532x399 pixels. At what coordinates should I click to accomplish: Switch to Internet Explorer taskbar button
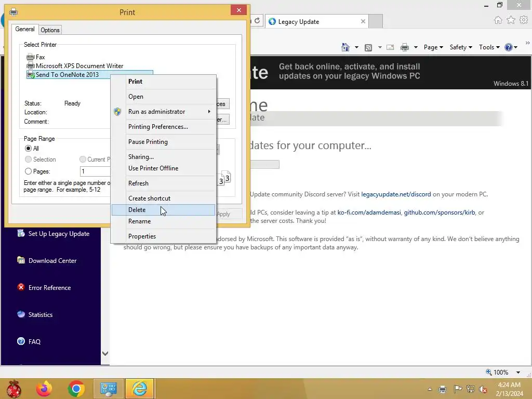pos(139,389)
